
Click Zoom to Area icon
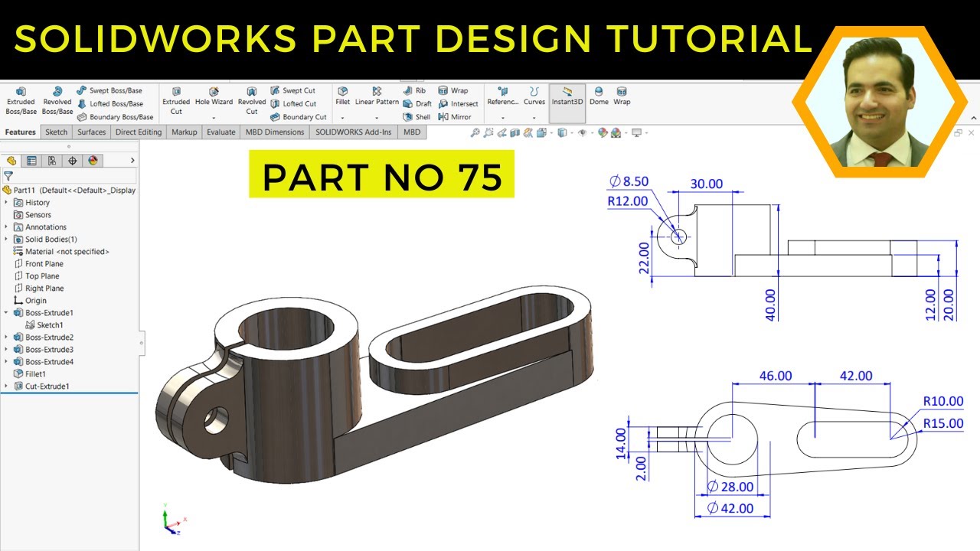pyautogui.click(x=488, y=132)
